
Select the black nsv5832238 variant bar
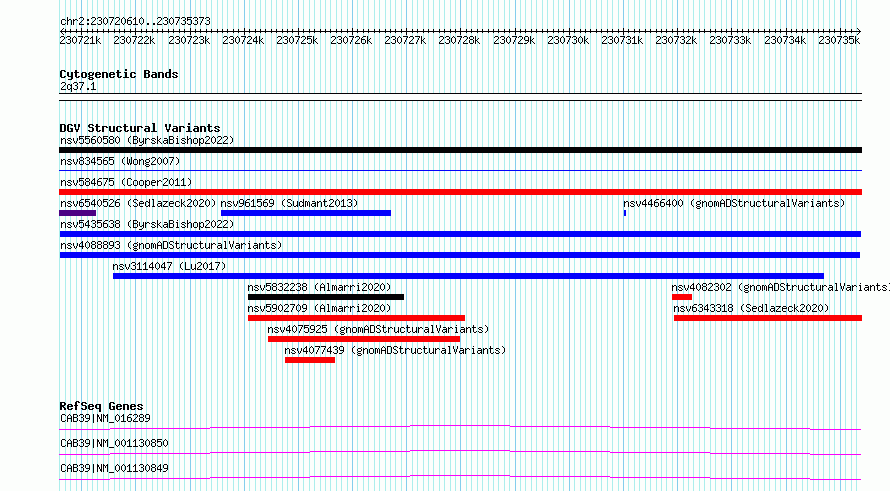pyautogui.click(x=326, y=297)
